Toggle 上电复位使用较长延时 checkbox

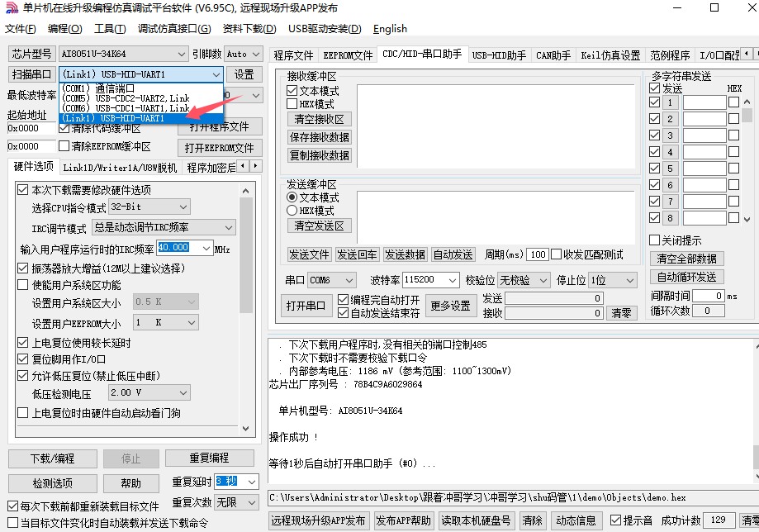pyautogui.click(x=23, y=343)
